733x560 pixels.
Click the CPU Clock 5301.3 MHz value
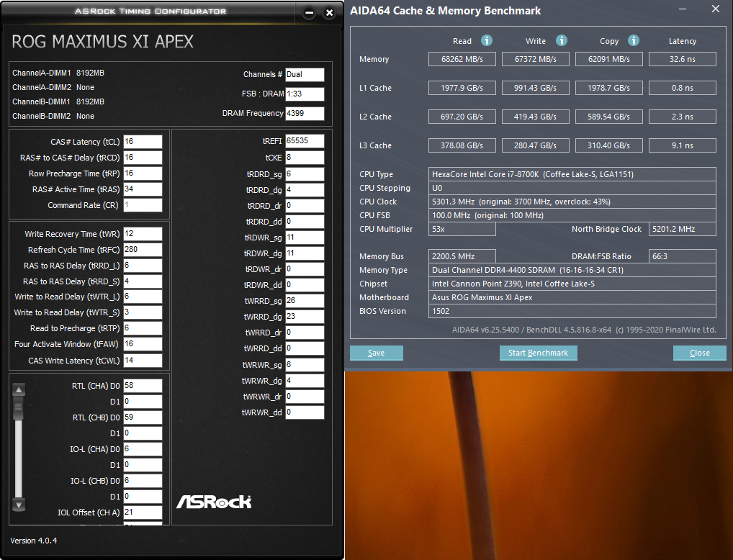click(x=572, y=202)
